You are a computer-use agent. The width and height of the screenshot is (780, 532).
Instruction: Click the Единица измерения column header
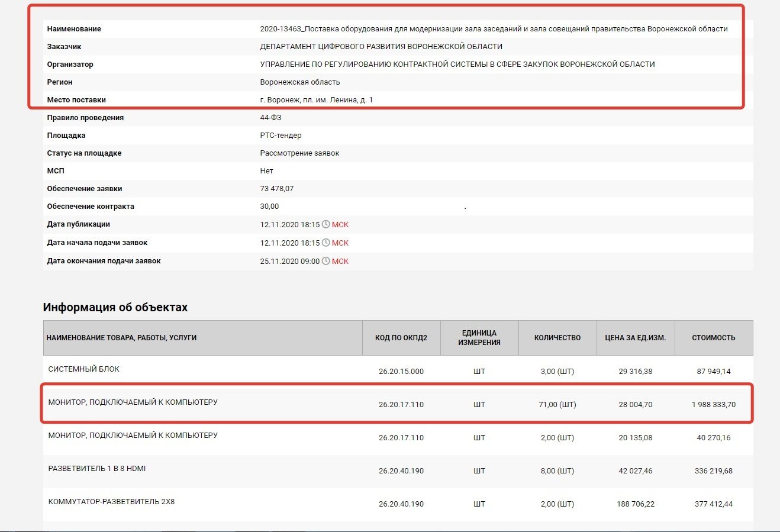pyautogui.click(x=479, y=338)
